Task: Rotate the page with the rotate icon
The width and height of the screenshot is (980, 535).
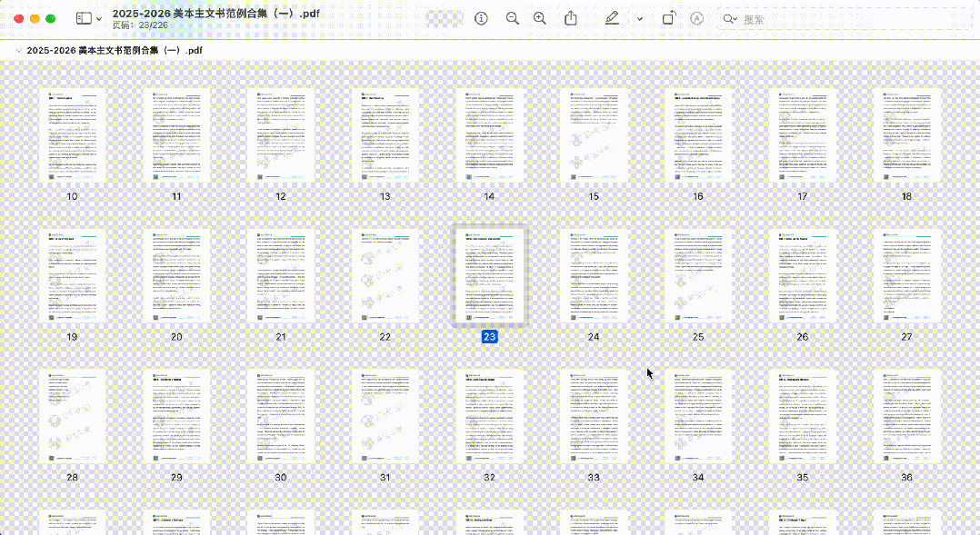Action: [x=669, y=18]
